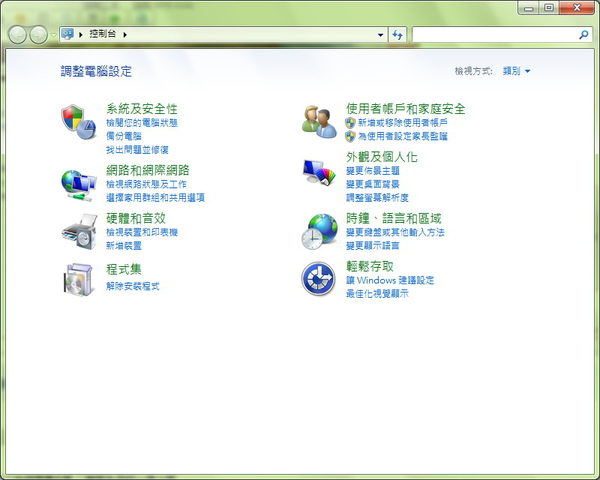Click the Network and Internet globe icon
This screenshot has width=600, height=480.
tap(79, 186)
